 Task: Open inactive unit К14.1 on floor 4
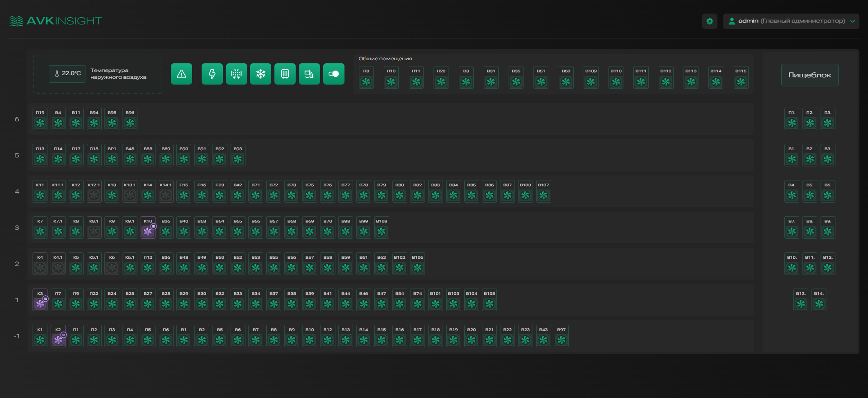(166, 191)
